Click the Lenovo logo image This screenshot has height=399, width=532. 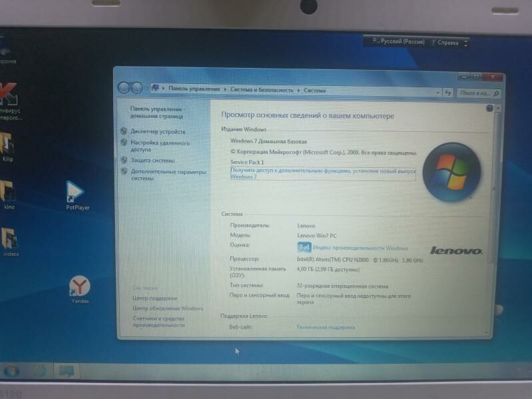click(x=456, y=250)
